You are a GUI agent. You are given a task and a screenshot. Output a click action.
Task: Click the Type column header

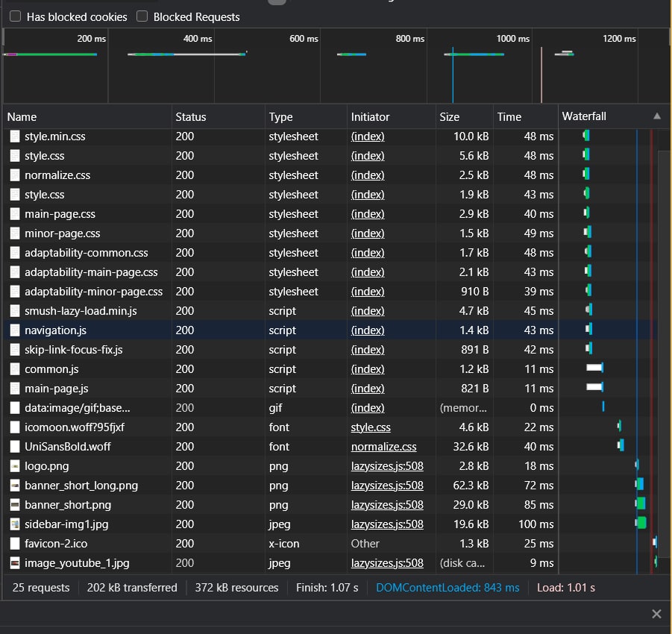[x=281, y=117]
